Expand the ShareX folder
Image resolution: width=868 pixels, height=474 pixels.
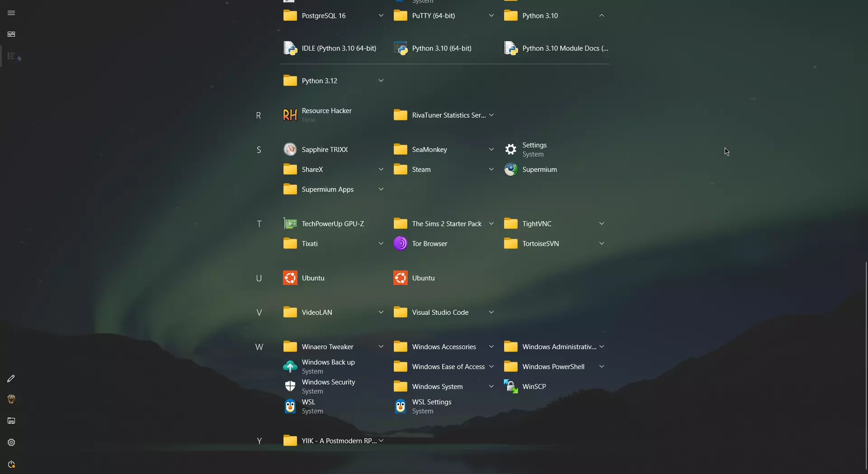(334, 169)
